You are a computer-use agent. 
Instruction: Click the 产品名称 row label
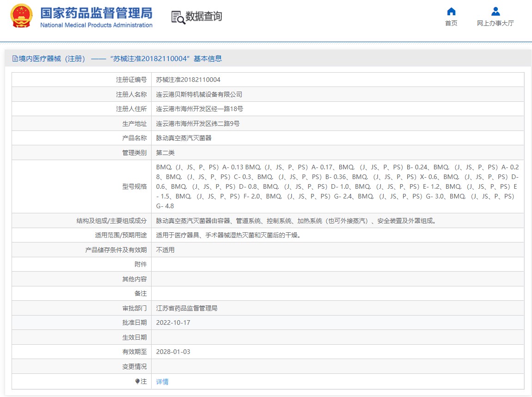135,138
